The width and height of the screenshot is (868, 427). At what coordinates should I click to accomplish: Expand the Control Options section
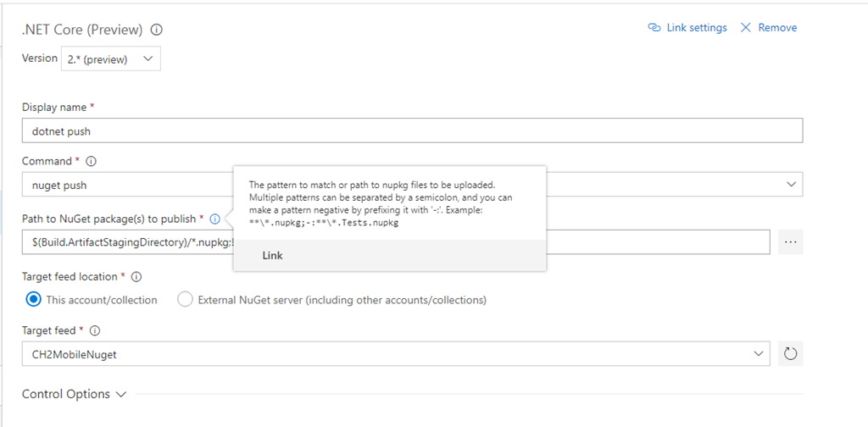[74, 394]
